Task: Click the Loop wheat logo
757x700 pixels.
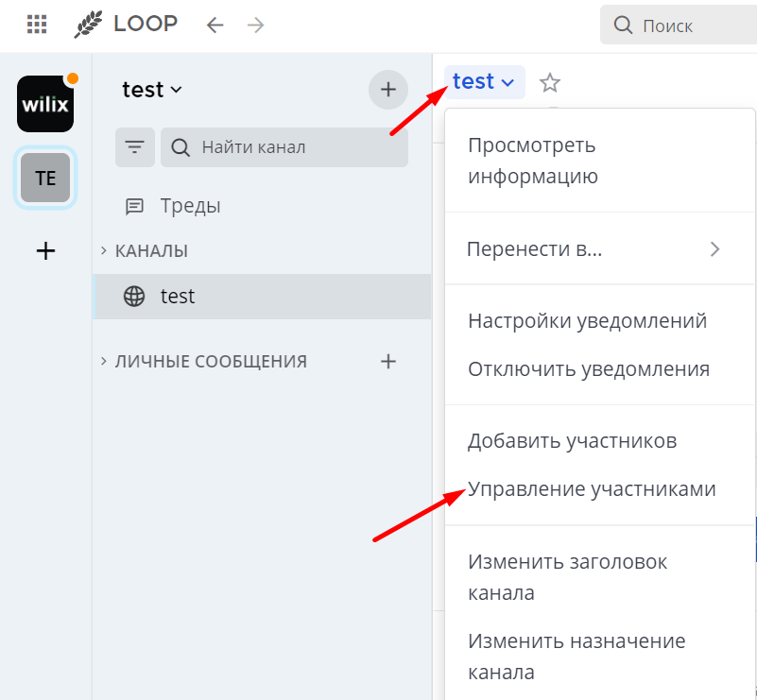Action: (90, 24)
